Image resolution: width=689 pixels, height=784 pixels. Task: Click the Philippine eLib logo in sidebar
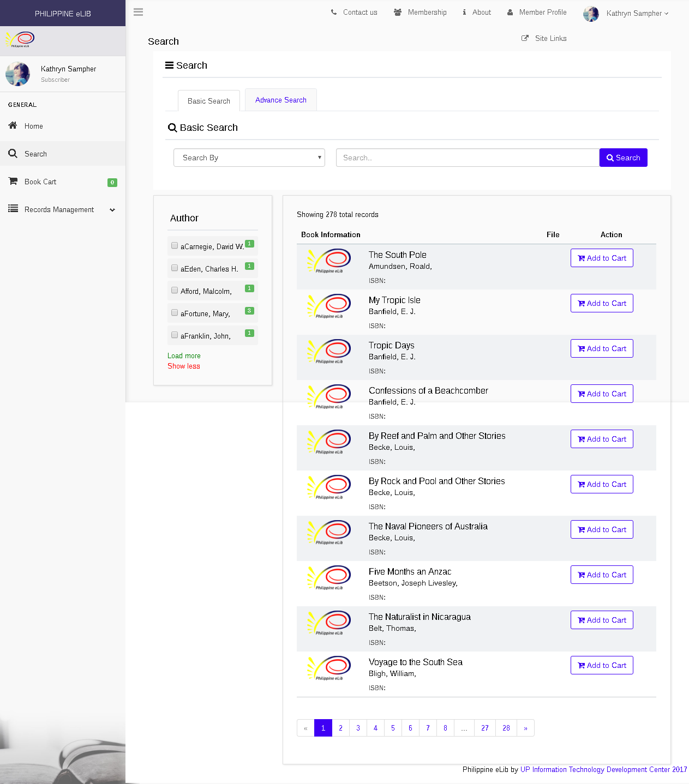click(20, 40)
